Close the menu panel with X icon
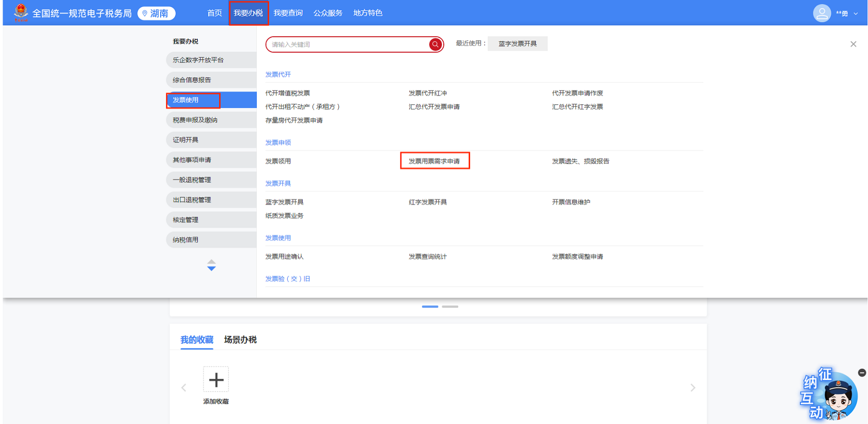This screenshot has height=424, width=868. [x=853, y=44]
